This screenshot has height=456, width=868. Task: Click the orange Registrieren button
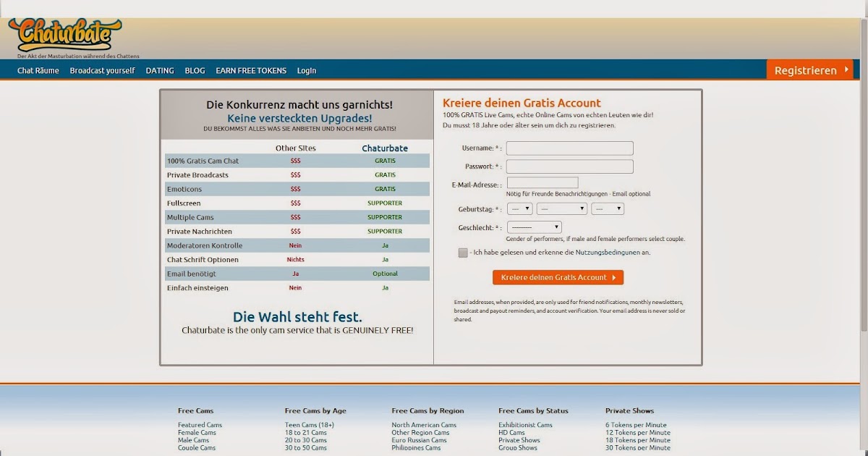point(809,70)
